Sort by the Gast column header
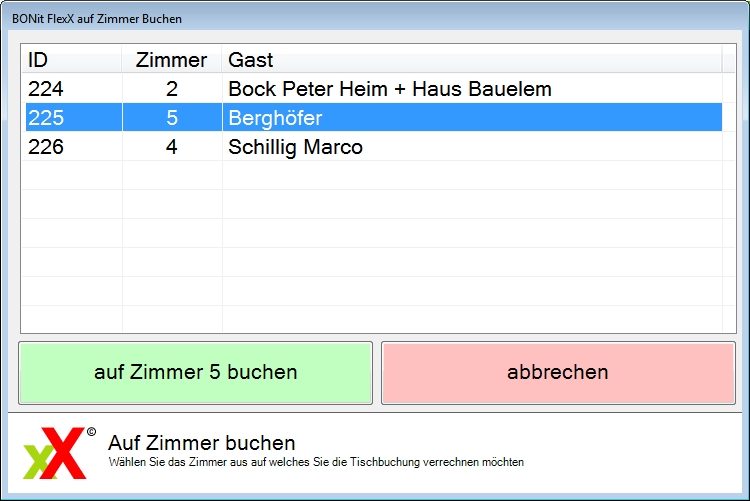The image size is (750, 501). tap(472, 60)
